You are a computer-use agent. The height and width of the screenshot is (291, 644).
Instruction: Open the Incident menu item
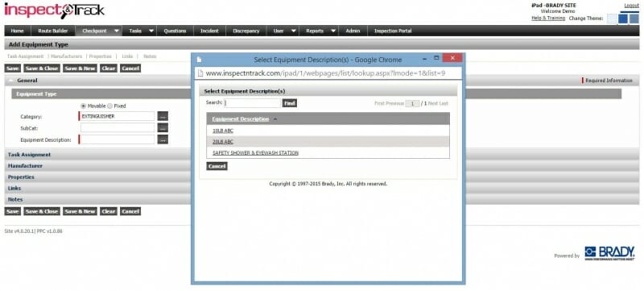click(209, 31)
